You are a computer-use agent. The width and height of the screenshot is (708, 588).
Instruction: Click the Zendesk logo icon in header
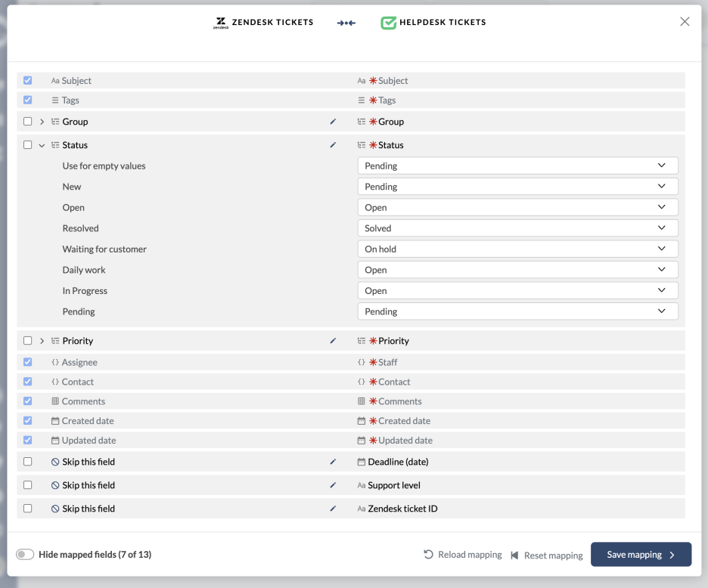point(221,23)
